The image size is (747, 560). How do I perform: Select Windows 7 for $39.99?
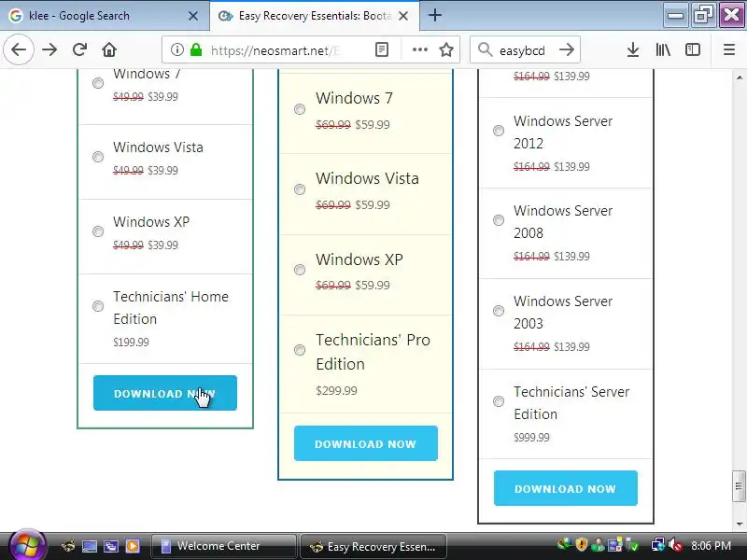click(98, 83)
